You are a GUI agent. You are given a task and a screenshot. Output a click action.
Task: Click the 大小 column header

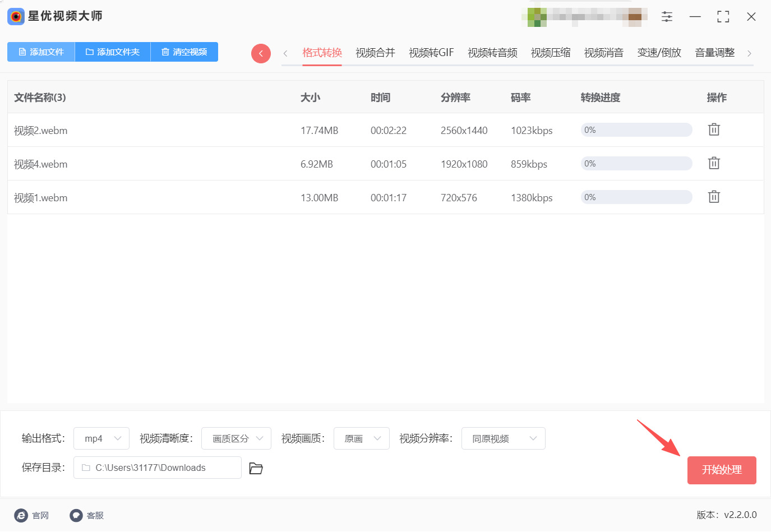click(310, 98)
